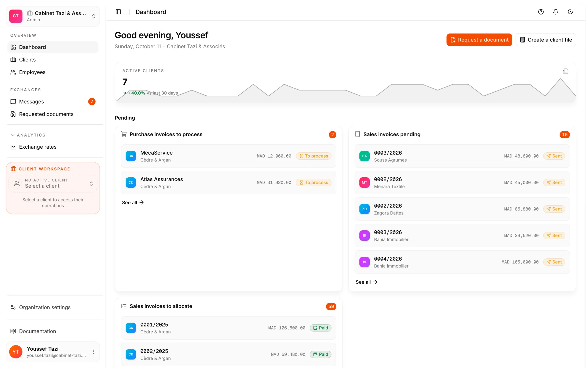588x368 pixels.
Task: Click the Dashboard breadcrumb title
Action: pos(151,12)
